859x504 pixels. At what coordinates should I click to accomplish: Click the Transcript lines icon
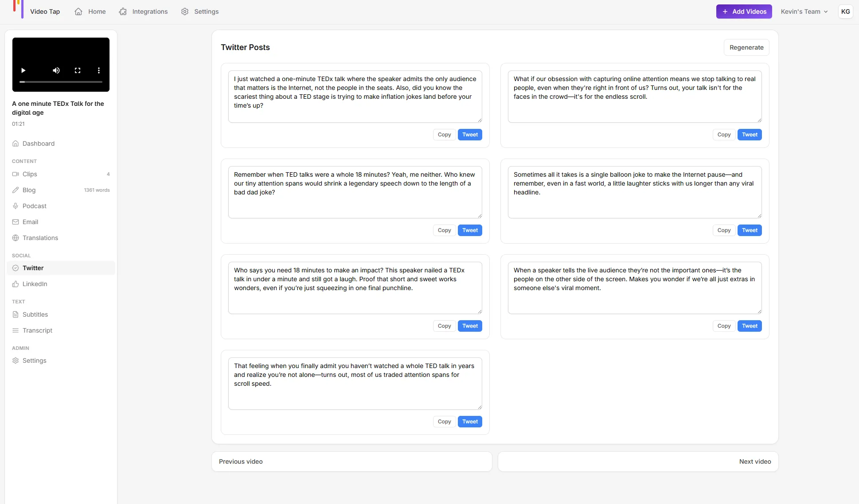[16, 330]
